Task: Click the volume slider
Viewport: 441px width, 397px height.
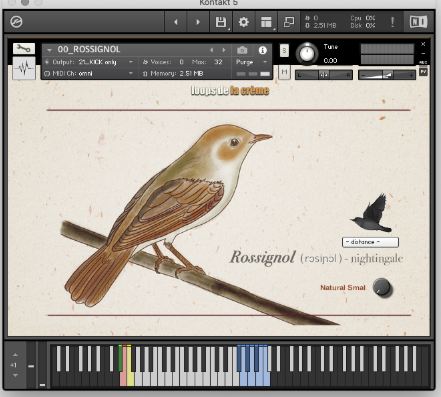Action: coord(387,75)
